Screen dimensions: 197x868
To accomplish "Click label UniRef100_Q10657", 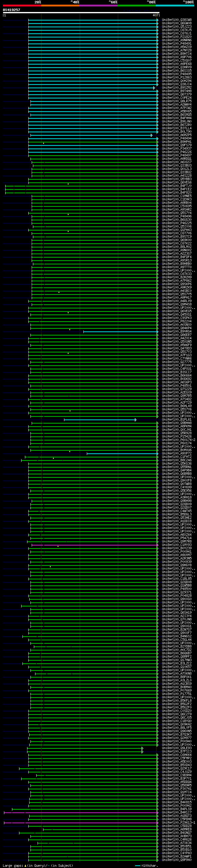I will click(177, 667).
